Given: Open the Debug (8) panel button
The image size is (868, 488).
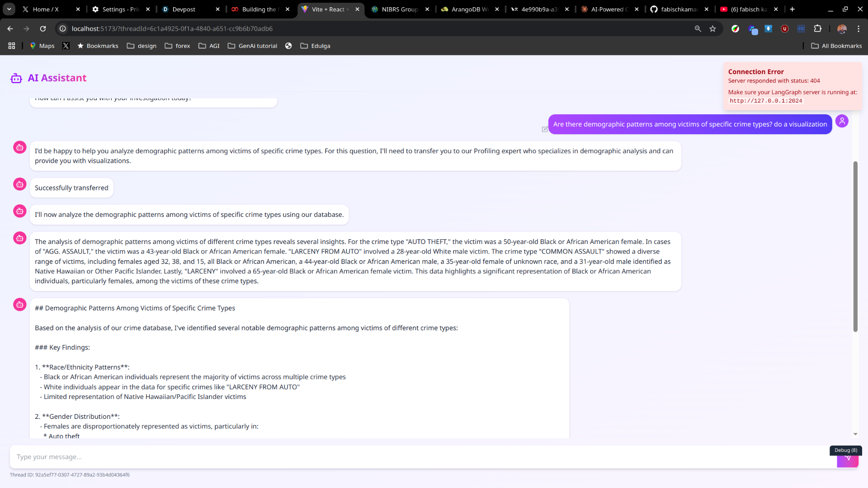Looking at the screenshot, I should coord(845,450).
